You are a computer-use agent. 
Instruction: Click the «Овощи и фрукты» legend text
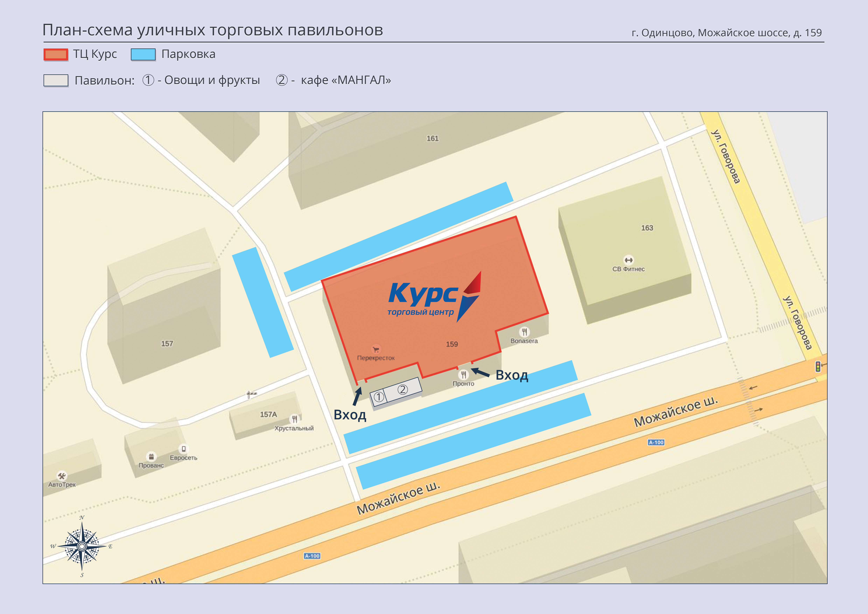pos(212,80)
